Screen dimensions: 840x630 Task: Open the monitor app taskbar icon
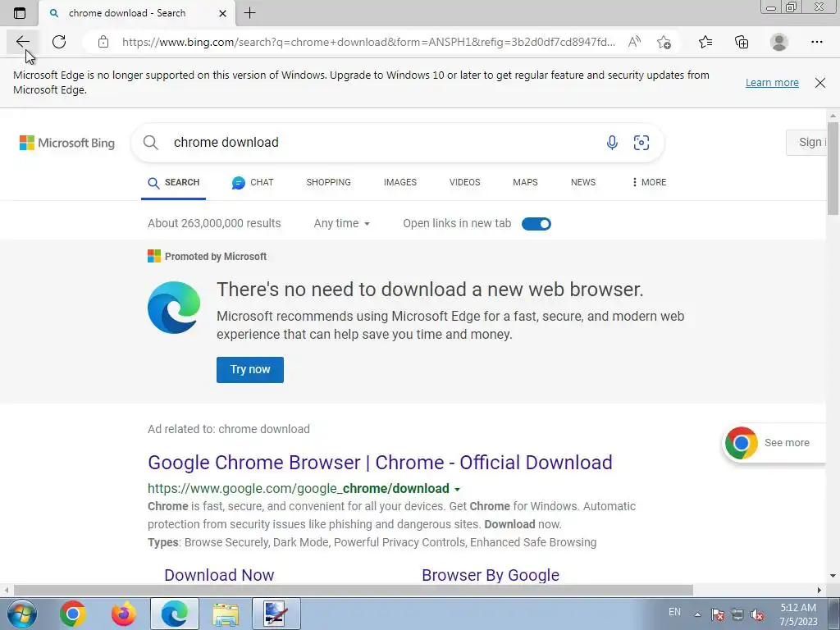pyautogui.click(x=276, y=614)
